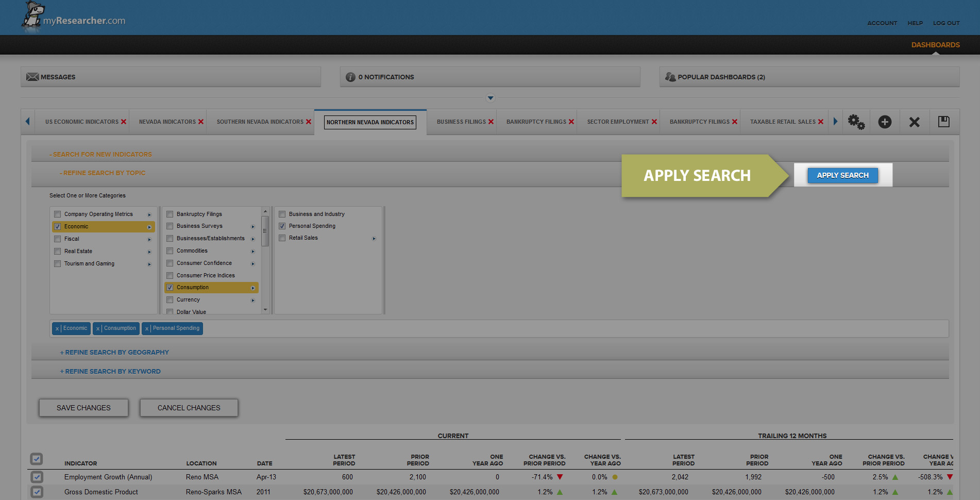Expand the Retail Sales submenu arrow
The image size is (980, 500).
tap(374, 239)
